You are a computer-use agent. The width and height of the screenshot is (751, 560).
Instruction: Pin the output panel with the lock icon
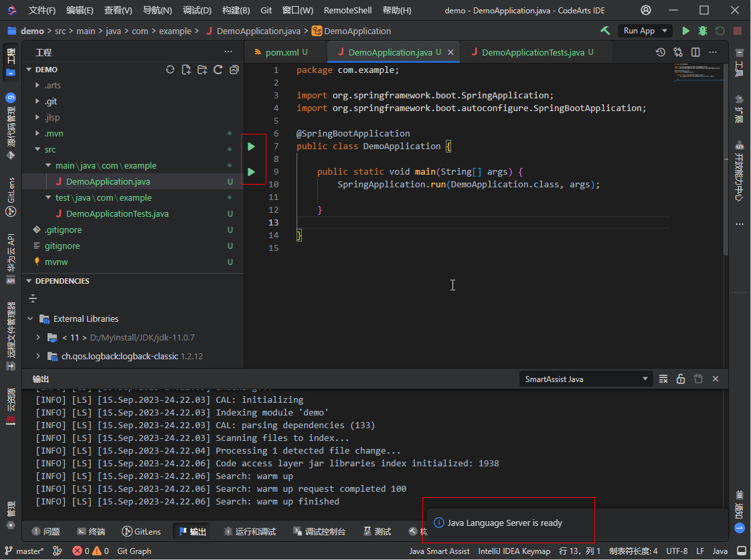click(x=681, y=379)
